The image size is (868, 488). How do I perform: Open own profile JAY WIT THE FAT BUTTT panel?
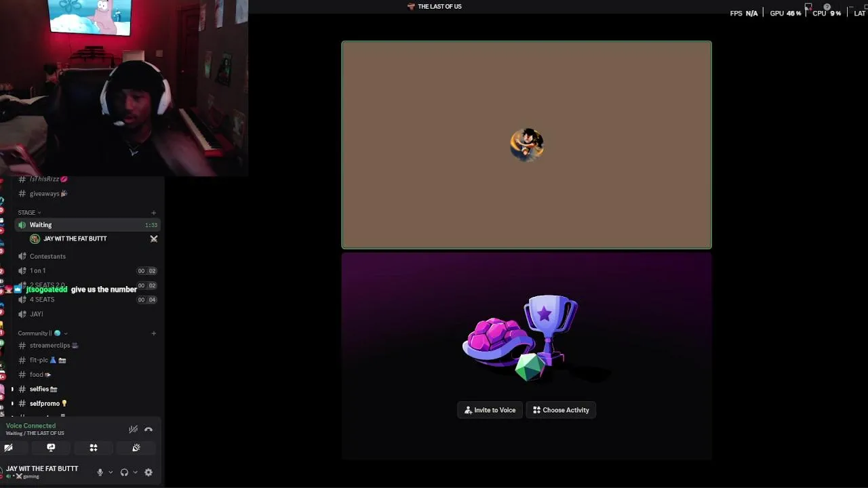coord(42,472)
